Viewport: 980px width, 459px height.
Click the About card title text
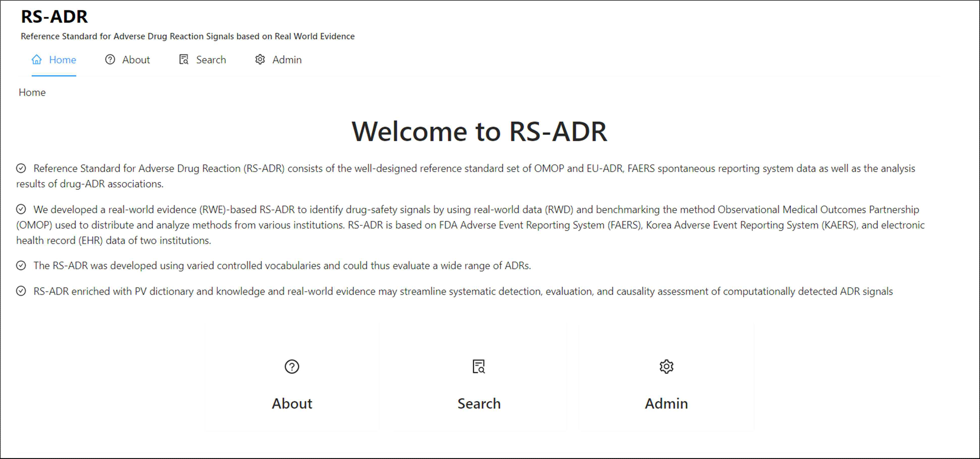click(x=292, y=404)
